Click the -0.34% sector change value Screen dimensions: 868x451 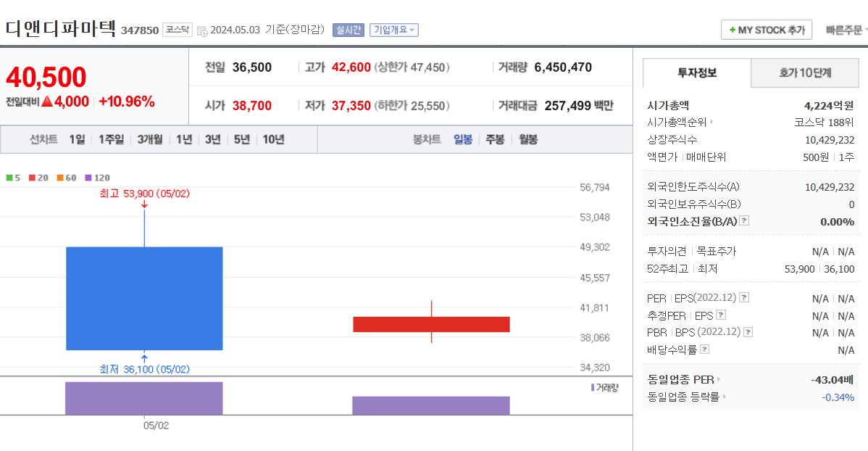pos(838,397)
